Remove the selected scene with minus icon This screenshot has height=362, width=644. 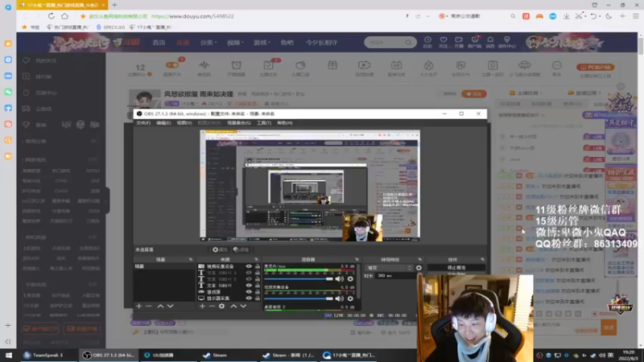[149, 306]
